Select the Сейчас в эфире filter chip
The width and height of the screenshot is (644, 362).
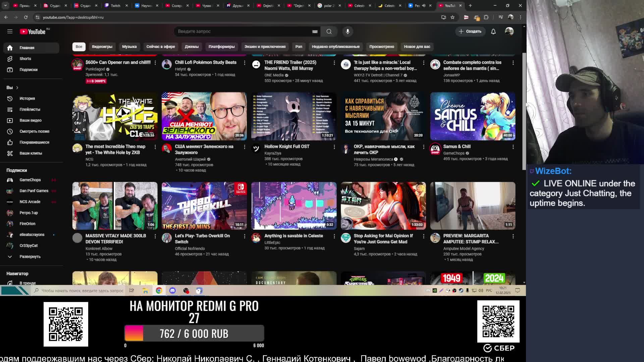[160, 47]
